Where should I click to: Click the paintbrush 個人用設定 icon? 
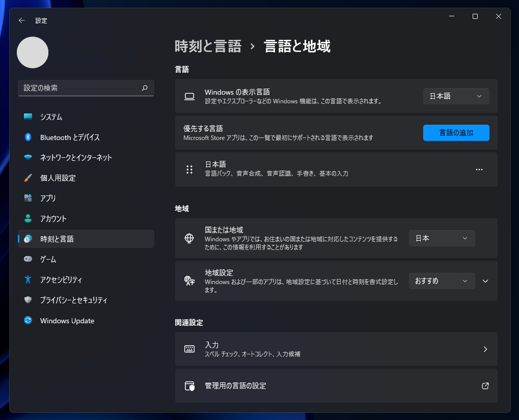[28, 178]
